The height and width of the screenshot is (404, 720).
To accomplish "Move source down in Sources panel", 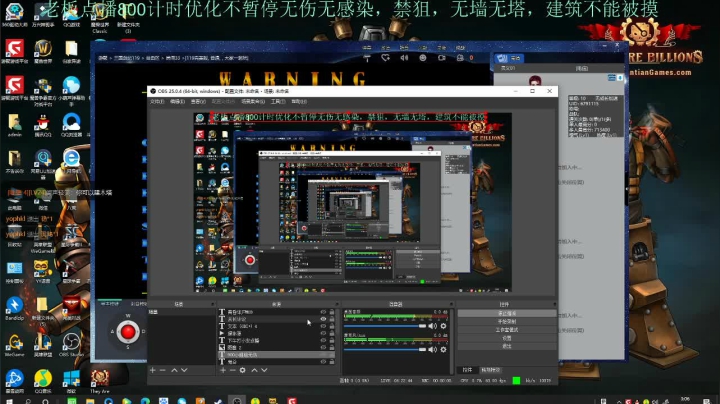I will (264, 370).
